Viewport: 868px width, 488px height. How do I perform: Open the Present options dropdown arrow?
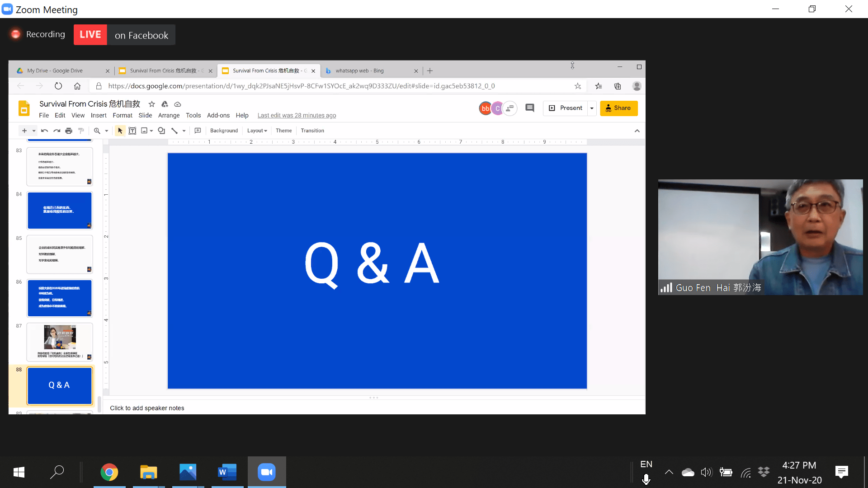tap(592, 108)
